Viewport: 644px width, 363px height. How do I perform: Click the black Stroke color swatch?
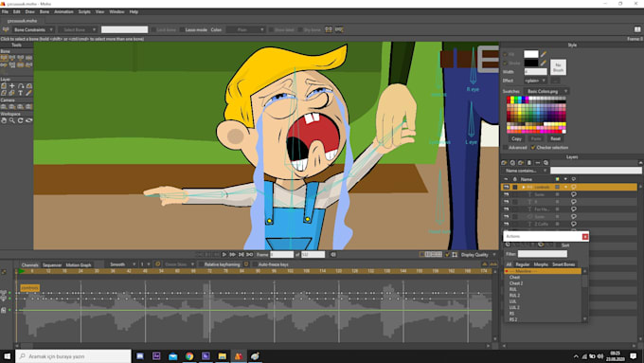click(530, 63)
